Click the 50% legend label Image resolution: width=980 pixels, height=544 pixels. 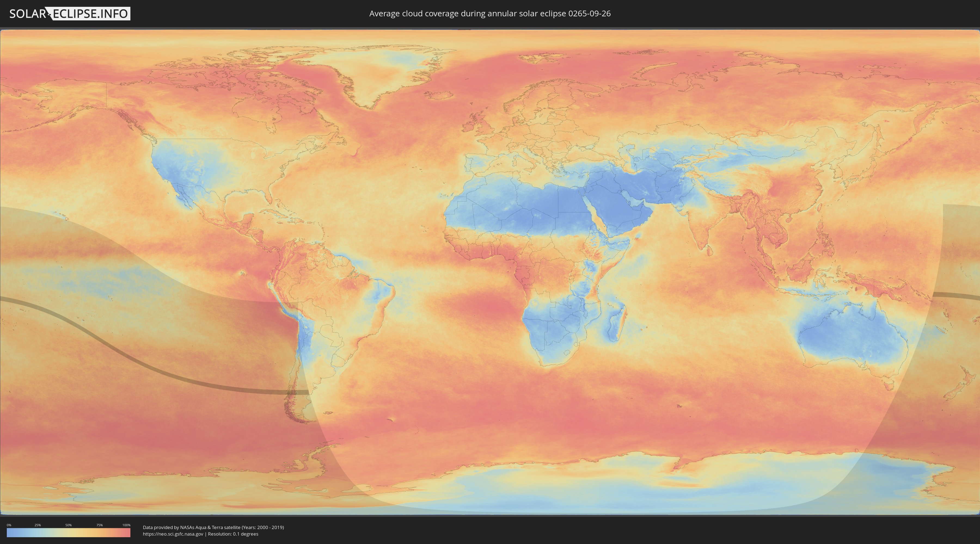[x=69, y=525]
